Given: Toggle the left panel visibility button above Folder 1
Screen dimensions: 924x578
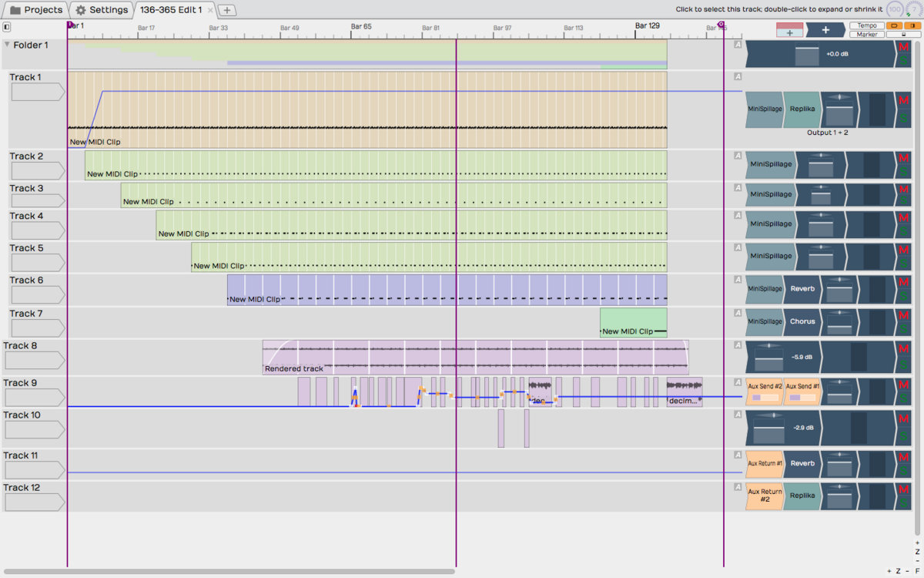Looking at the screenshot, I should click(x=7, y=27).
